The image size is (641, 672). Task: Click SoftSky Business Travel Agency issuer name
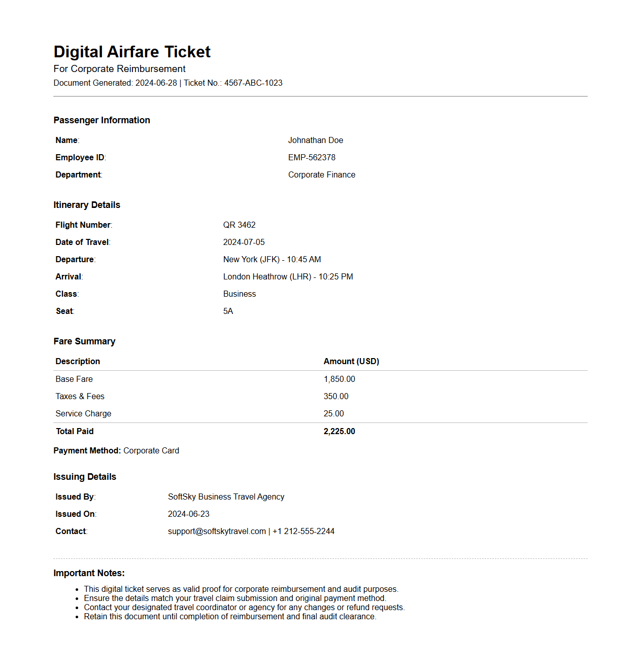click(x=226, y=497)
